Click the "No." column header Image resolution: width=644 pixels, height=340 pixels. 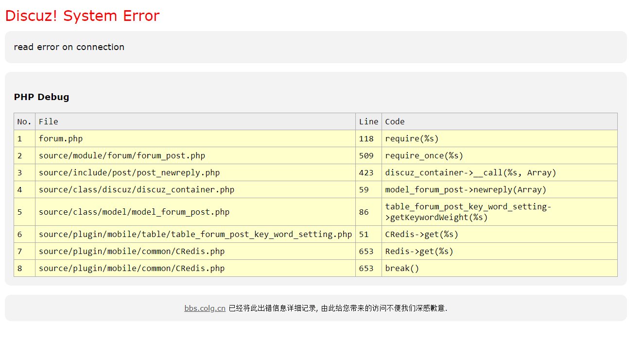click(x=24, y=121)
